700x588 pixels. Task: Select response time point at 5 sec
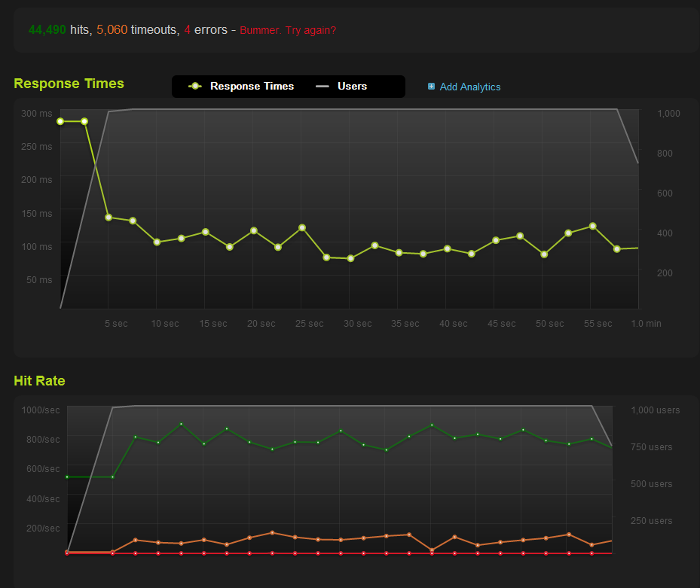tap(109, 218)
